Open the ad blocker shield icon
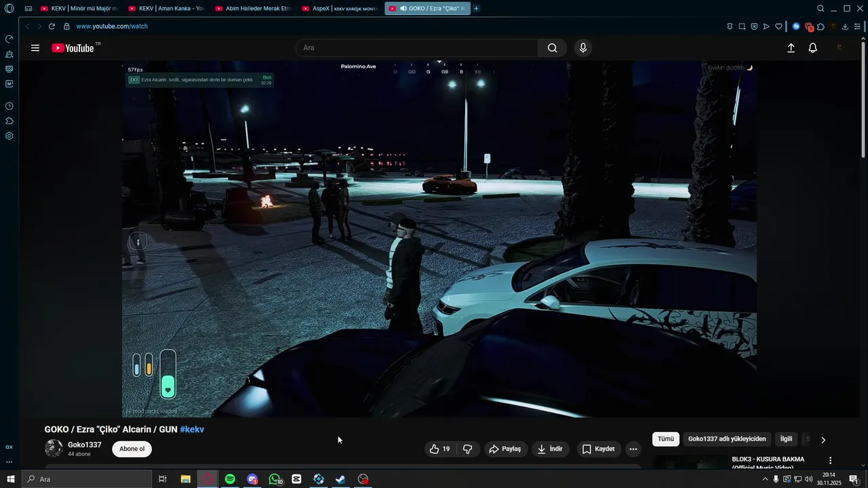This screenshot has width=868, height=488. click(754, 26)
